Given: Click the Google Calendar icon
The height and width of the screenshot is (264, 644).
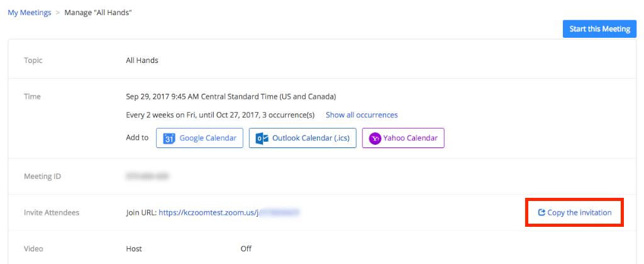Looking at the screenshot, I should 169,139.
